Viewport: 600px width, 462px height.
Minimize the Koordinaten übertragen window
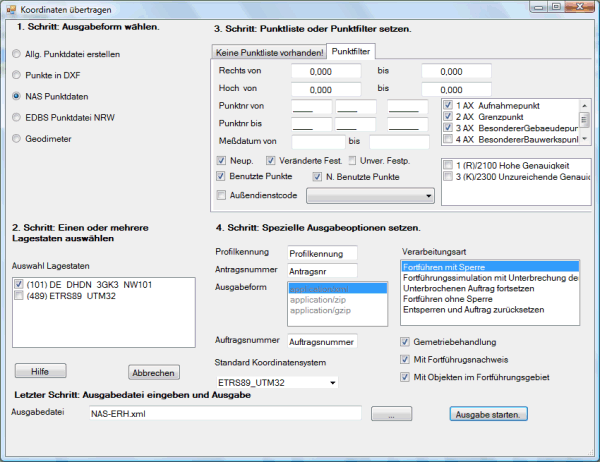click(x=539, y=7)
